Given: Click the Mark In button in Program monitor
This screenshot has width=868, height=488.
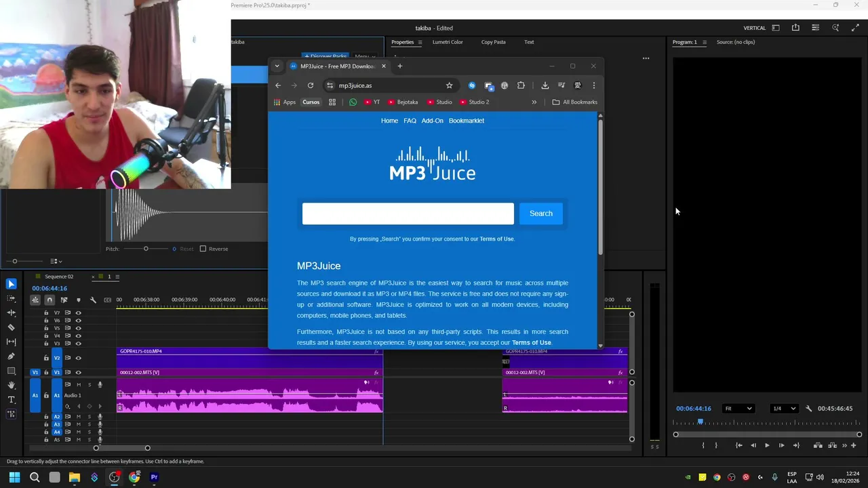Looking at the screenshot, I should click(703, 445).
